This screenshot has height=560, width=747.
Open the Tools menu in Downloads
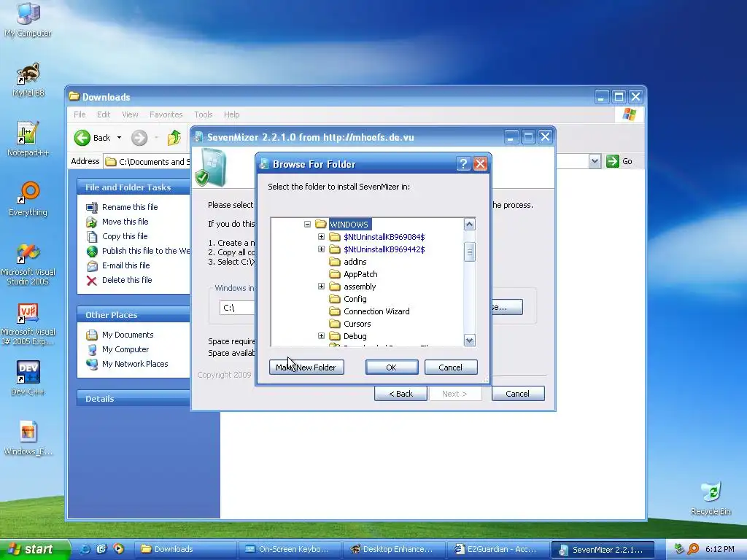204,114
